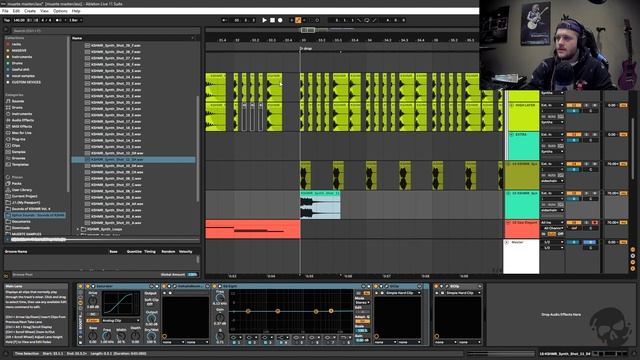
Task: Click the Follow playback arrow icon
Action: click(x=225, y=20)
